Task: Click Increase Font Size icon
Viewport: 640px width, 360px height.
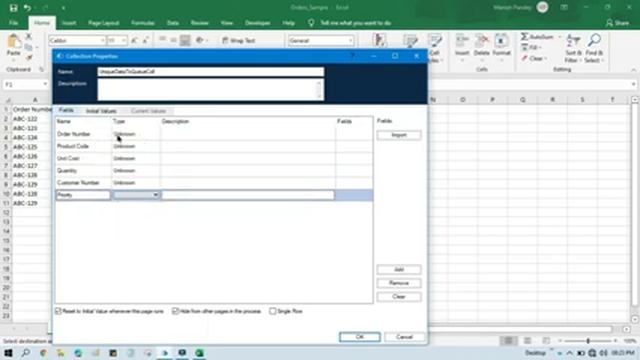Action: (134, 40)
